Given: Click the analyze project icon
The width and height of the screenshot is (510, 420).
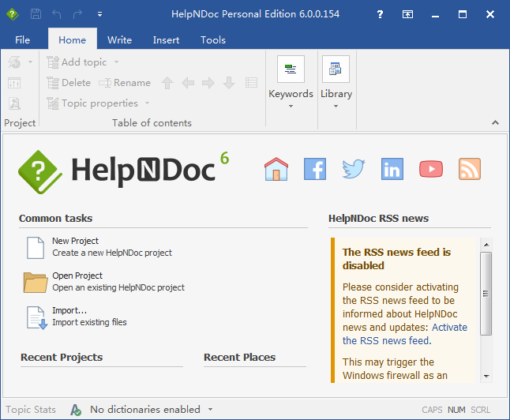Looking at the screenshot, I should [x=14, y=103].
